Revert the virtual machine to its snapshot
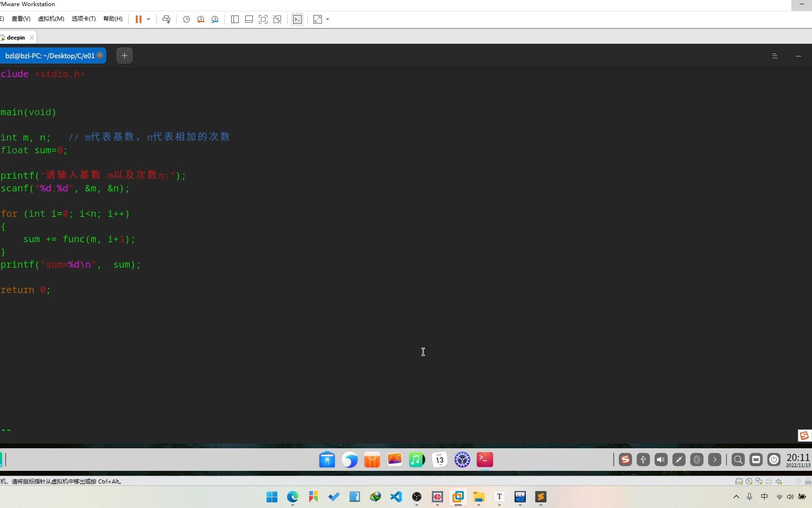Screen dimensions: 812x508 coord(201,19)
